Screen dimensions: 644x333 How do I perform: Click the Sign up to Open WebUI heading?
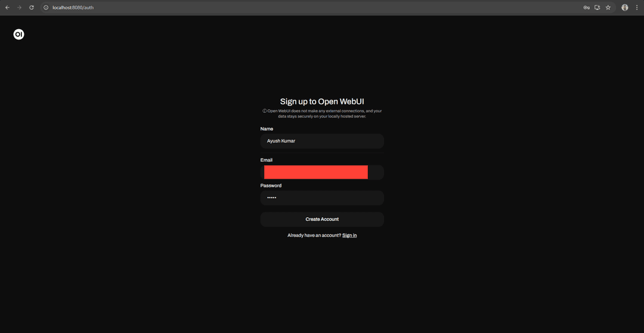(x=322, y=101)
